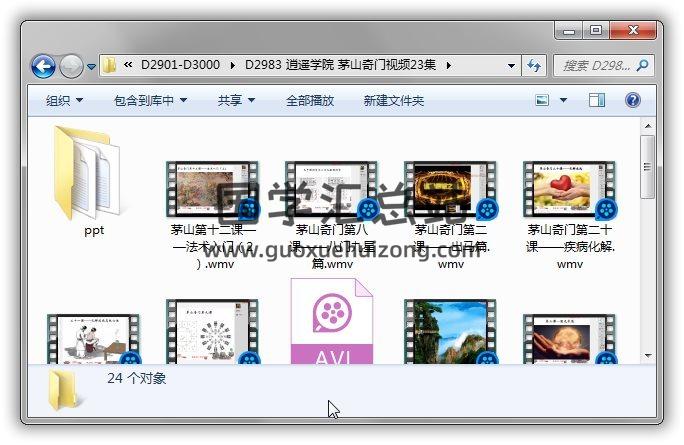Image resolution: width=684 pixels, height=445 pixels.
Task: Select the purple AVI file icon
Action: [332, 321]
